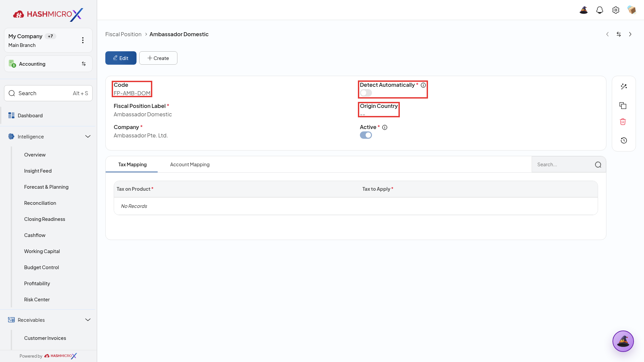644x362 pixels.
Task: Toggle the Active switch
Action: pyautogui.click(x=366, y=135)
